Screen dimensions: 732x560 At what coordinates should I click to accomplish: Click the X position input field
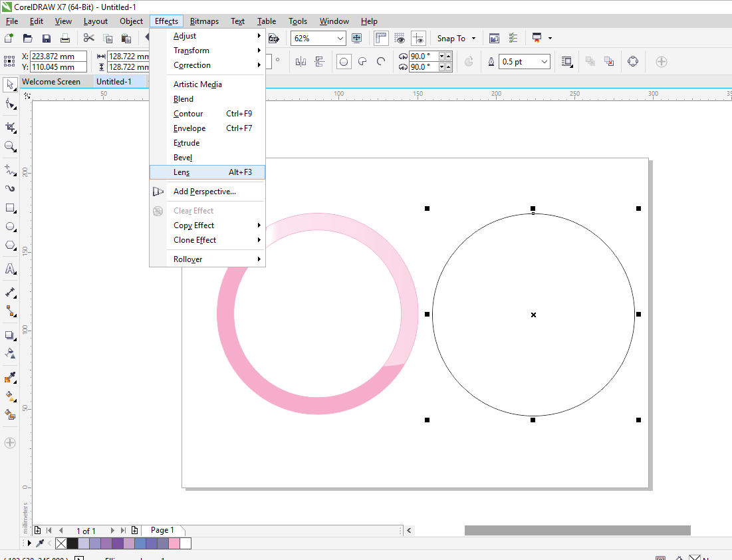click(x=59, y=56)
